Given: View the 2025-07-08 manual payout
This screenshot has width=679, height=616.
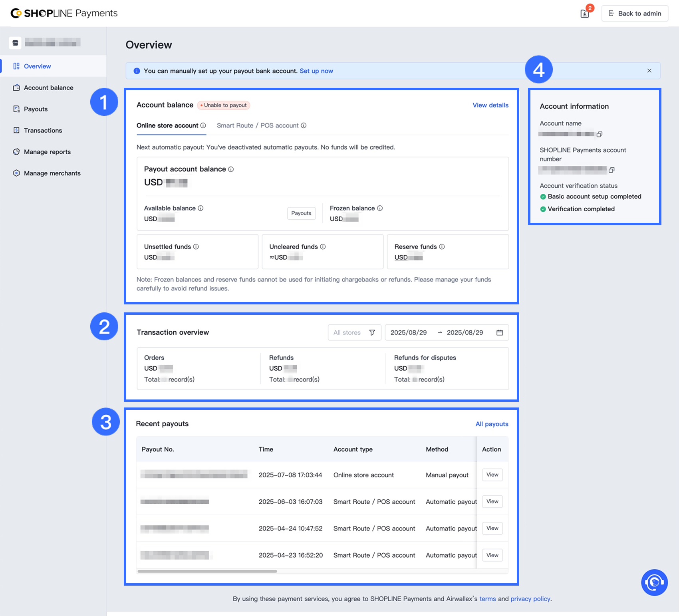Looking at the screenshot, I should (x=492, y=475).
